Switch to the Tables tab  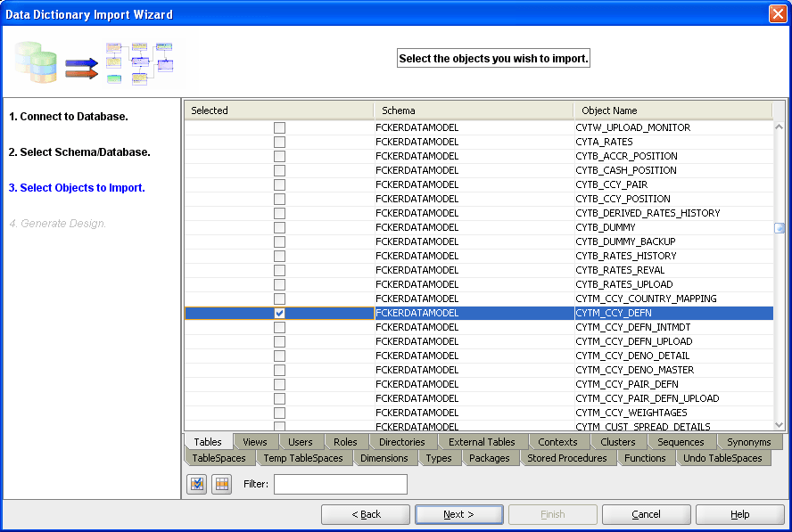click(x=208, y=442)
